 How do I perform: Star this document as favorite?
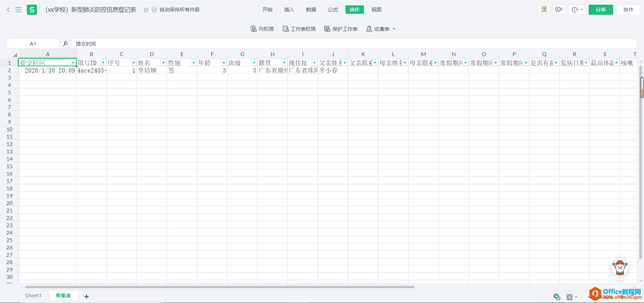click(x=146, y=10)
